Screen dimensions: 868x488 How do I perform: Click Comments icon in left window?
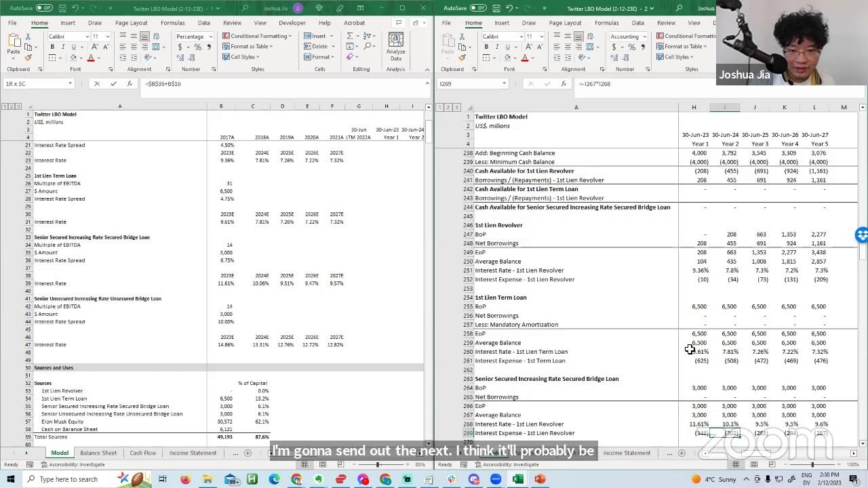[398, 22]
